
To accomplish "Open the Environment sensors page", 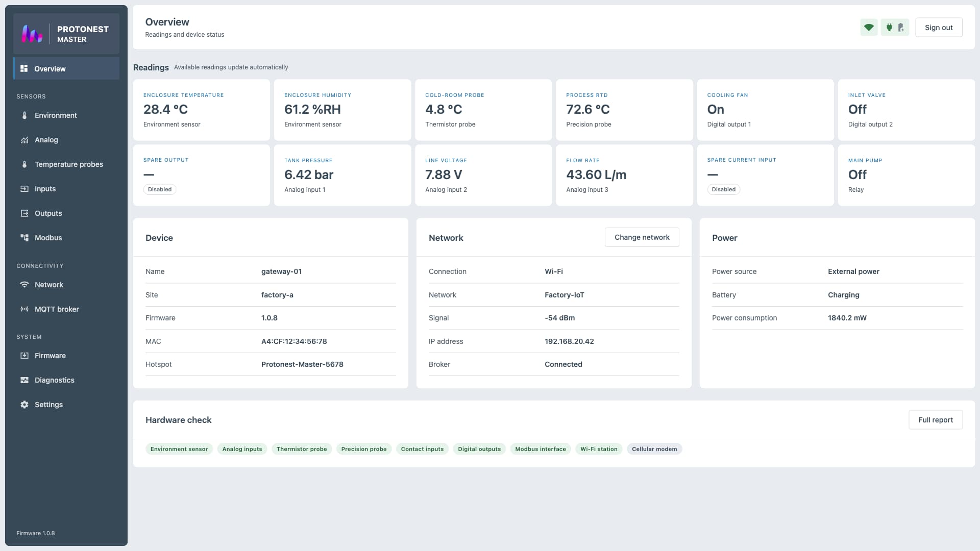I will coord(66,115).
